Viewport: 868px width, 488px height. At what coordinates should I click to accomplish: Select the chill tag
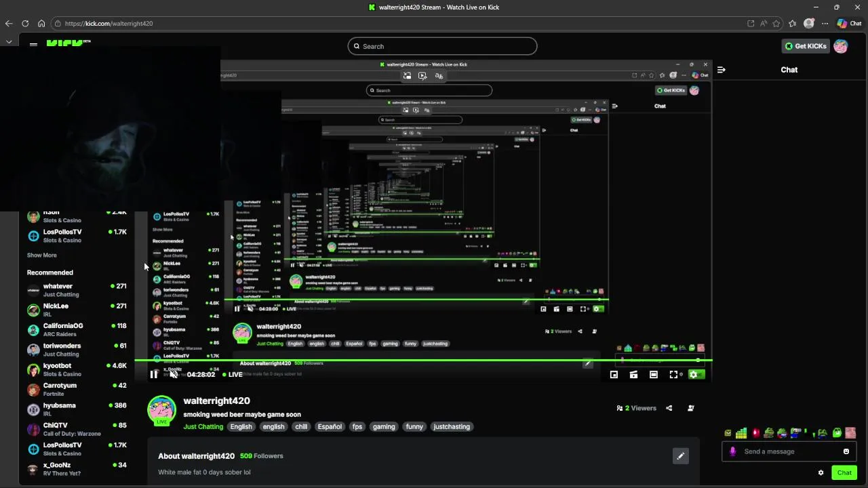pos(301,426)
